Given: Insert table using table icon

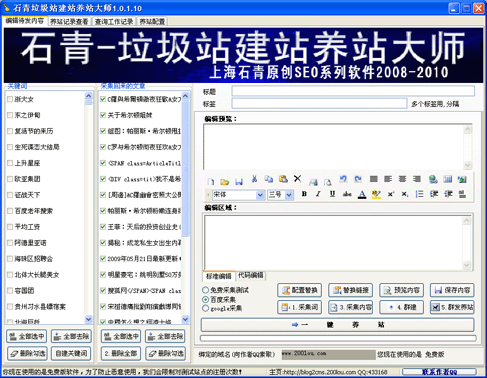Looking at the screenshot, I should (x=448, y=179).
